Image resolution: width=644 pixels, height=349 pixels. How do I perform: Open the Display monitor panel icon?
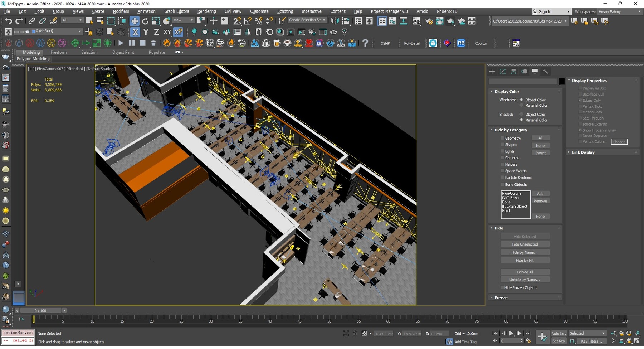pyautogui.click(x=535, y=72)
